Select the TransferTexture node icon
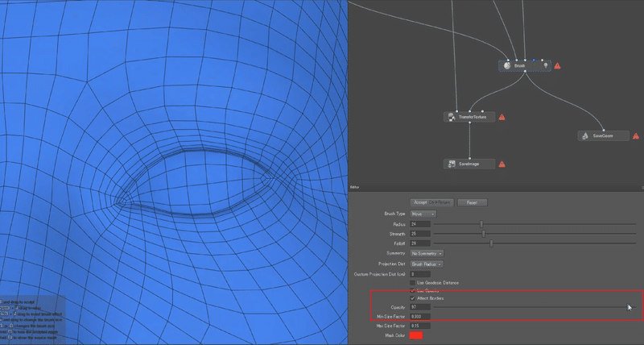Image resolution: width=644 pixels, height=345 pixels. click(452, 117)
